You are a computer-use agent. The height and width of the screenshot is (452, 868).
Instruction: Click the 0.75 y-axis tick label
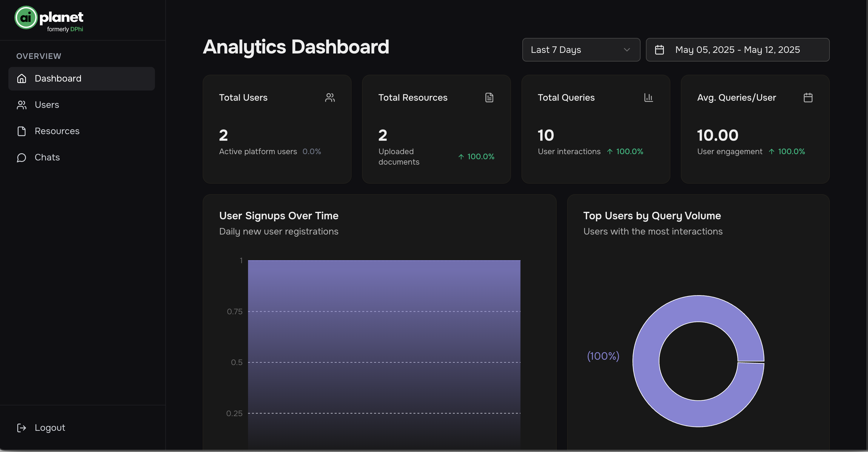pos(235,312)
